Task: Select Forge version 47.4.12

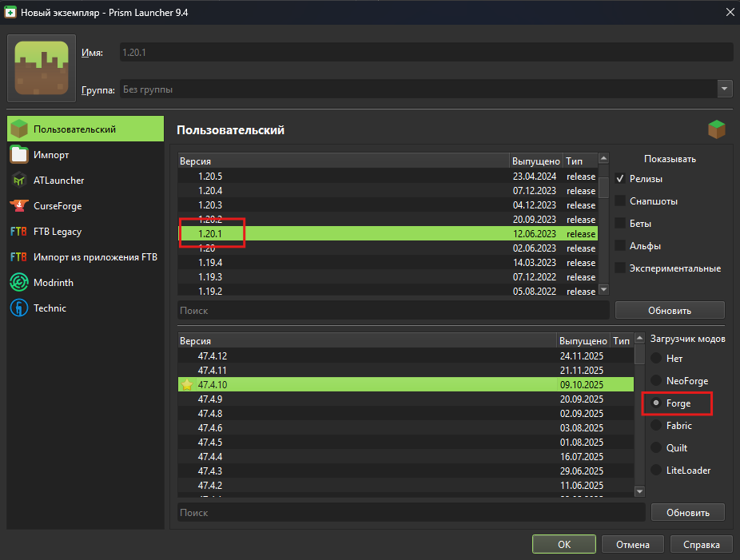Action: tap(406, 355)
